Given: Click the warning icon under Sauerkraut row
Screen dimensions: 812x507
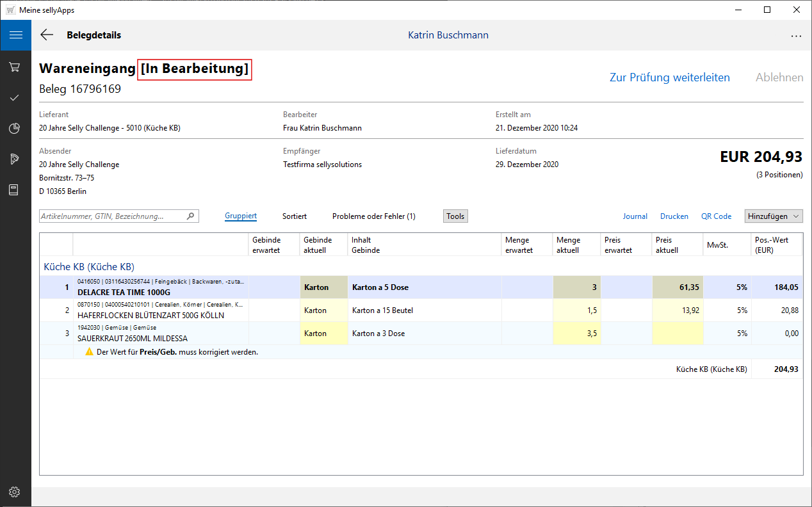Looking at the screenshot, I should pyautogui.click(x=90, y=352).
